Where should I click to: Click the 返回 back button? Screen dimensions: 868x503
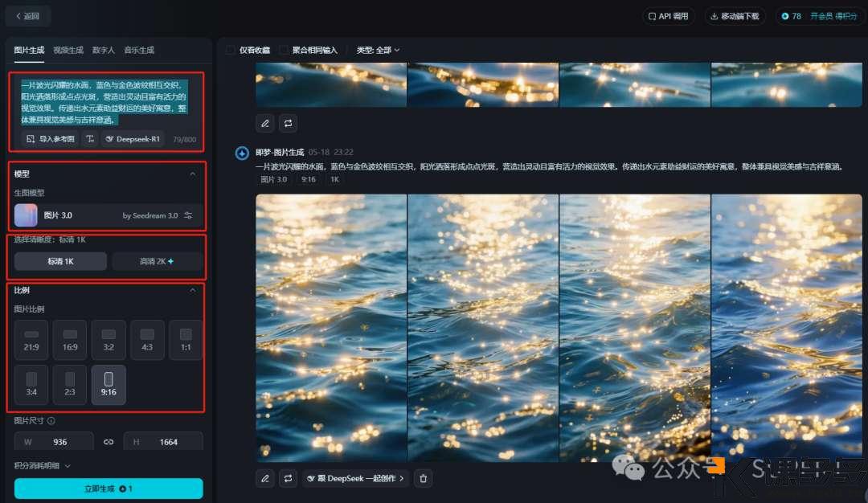(28, 16)
